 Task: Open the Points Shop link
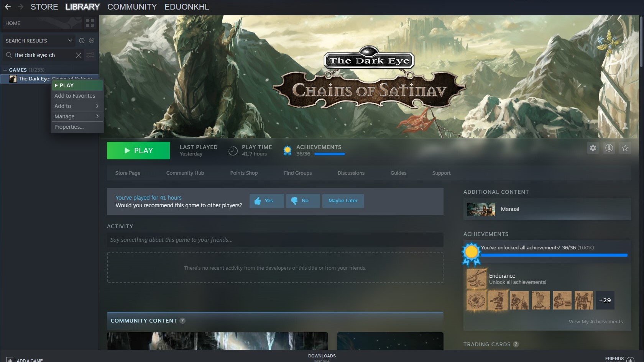tap(244, 173)
